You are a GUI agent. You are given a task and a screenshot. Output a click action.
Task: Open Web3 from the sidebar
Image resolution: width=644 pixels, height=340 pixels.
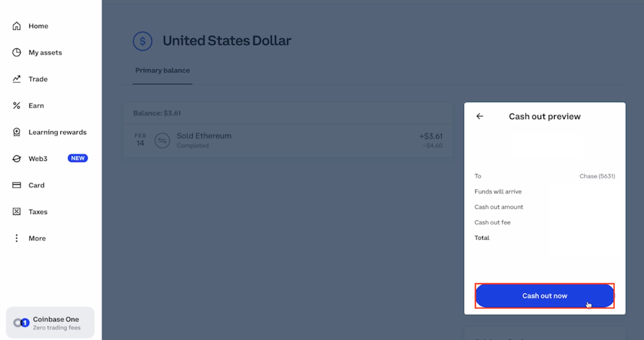click(x=37, y=158)
